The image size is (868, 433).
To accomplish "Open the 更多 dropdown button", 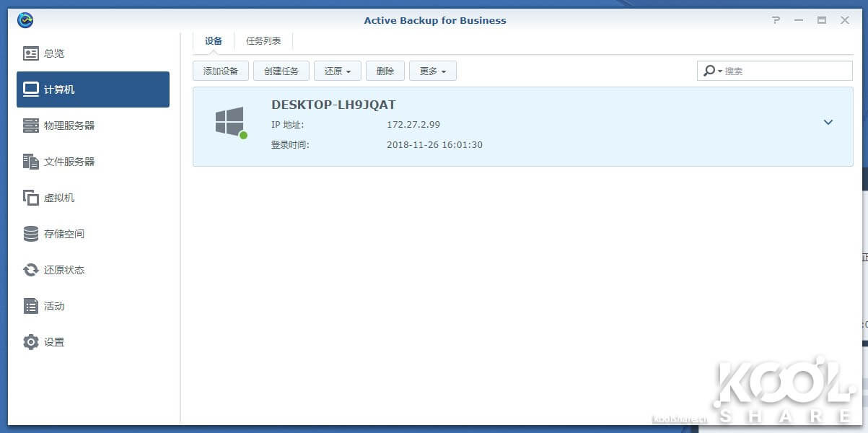I will pos(433,71).
